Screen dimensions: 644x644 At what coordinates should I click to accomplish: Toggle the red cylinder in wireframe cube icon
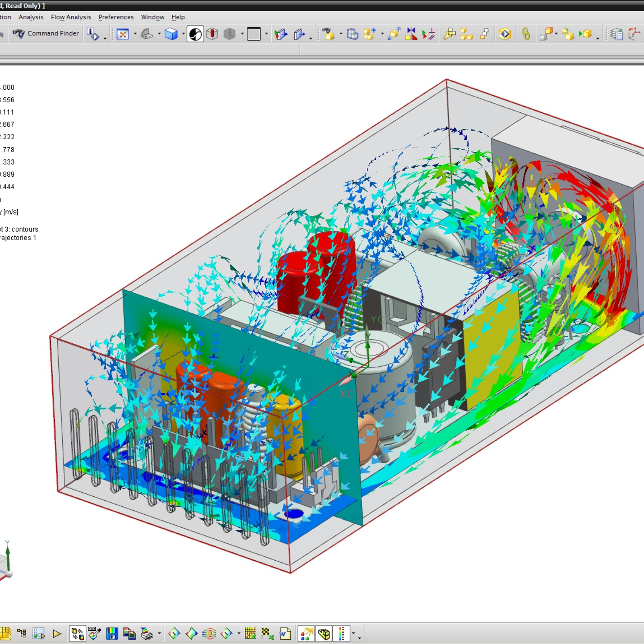click(212, 34)
